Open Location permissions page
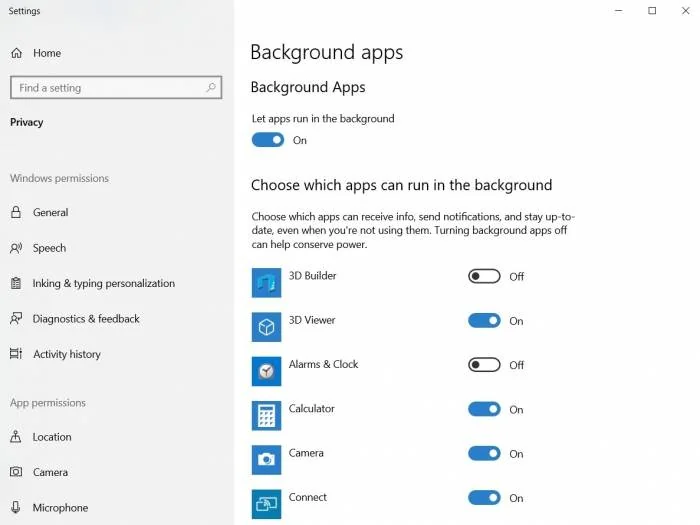This screenshot has width=700, height=525. click(x=52, y=437)
